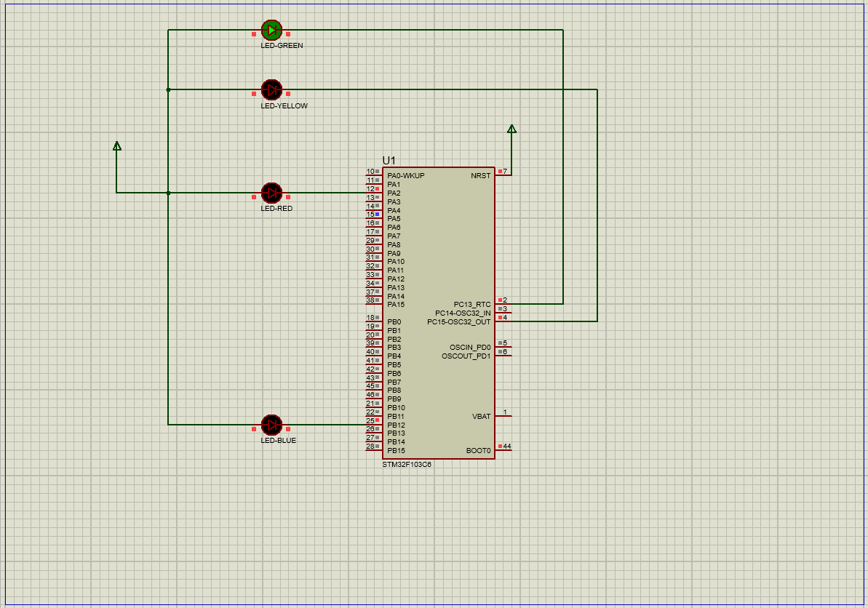Select the green LED component symbol
The width and height of the screenshot is (868, 608).
click(x=271, y=30)
